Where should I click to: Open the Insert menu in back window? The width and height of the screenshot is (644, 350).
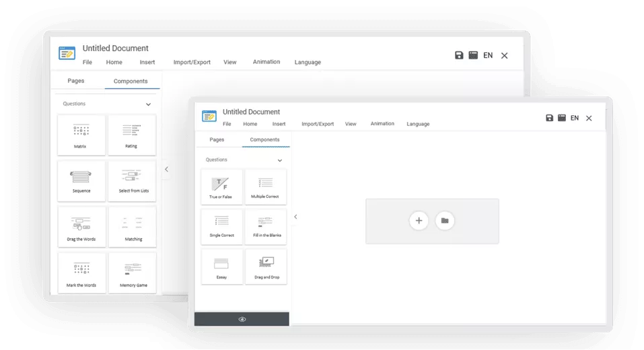click(x=147, y=62)
